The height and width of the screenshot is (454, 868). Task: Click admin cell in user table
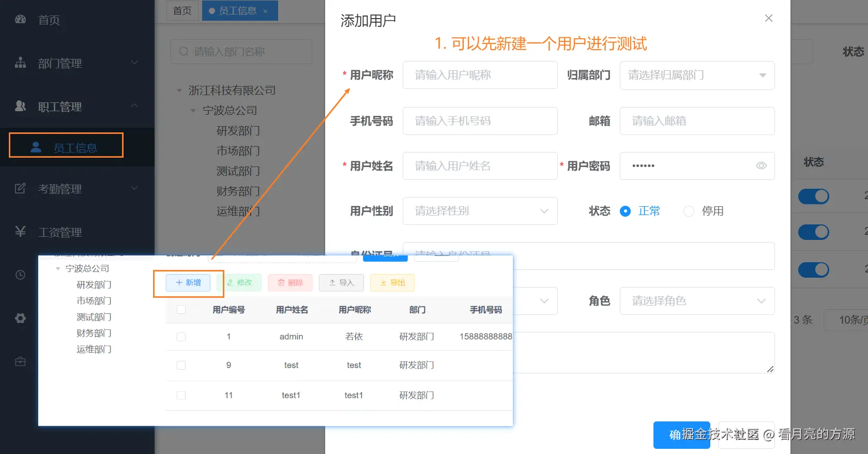click(x=291, y=337)
